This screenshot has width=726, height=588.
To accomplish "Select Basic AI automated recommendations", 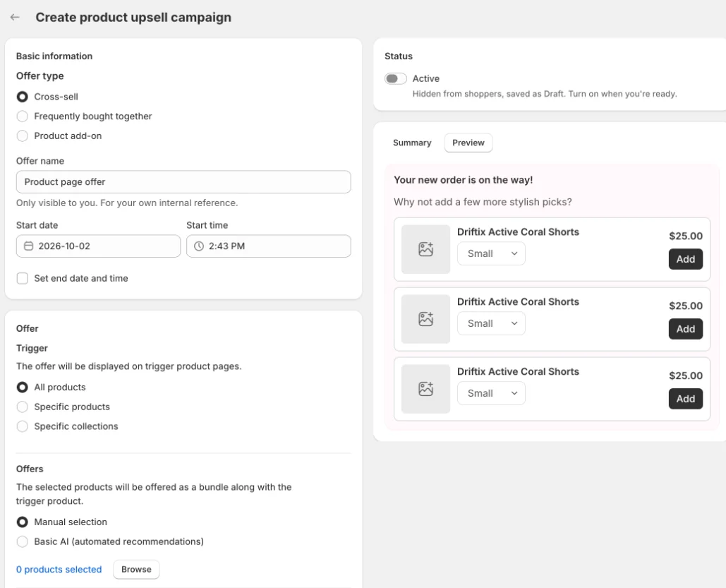I will coord(23,541).
